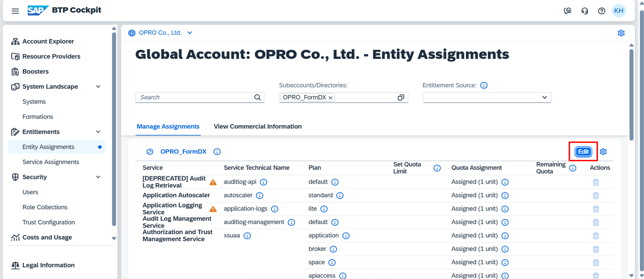The height and width of the screenshot is (279, 644).
Task: Show info for the auditlog-api technical name
Action: point(263,182)
